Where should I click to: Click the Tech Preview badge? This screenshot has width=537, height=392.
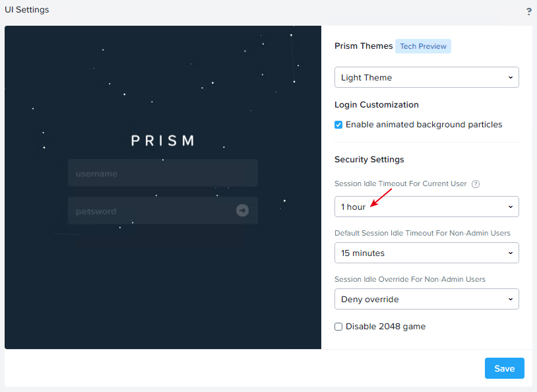[423, 46]
